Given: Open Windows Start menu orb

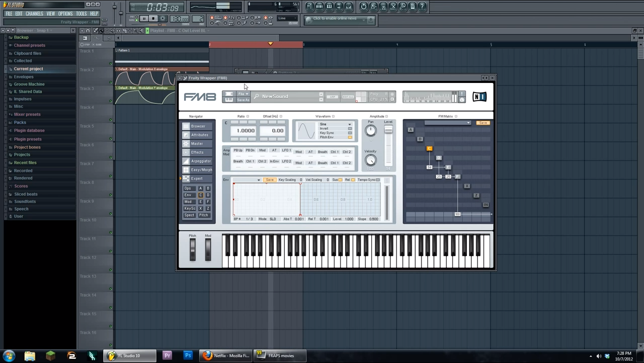Looking at the screenshot, I should point(9,356).
